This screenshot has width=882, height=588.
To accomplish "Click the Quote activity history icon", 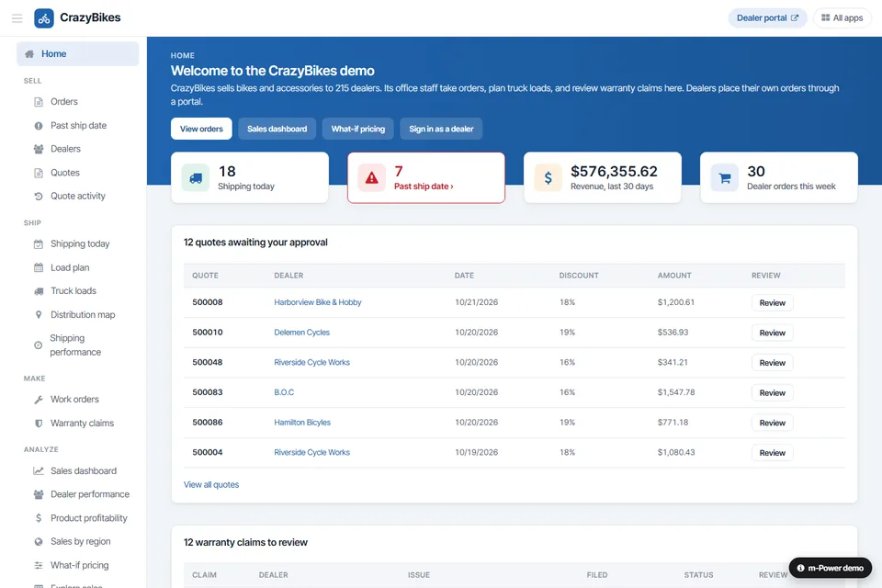I will 39,197.
